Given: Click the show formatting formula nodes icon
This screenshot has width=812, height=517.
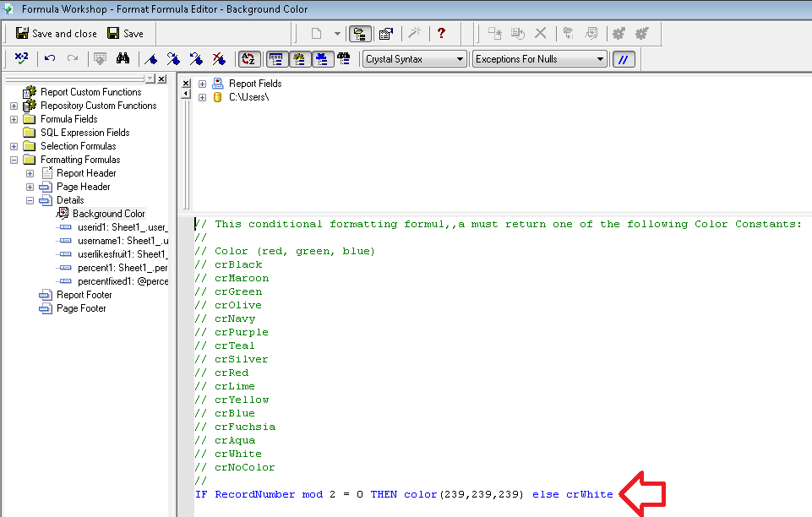Looking at the screenshot, I should 591,34.
